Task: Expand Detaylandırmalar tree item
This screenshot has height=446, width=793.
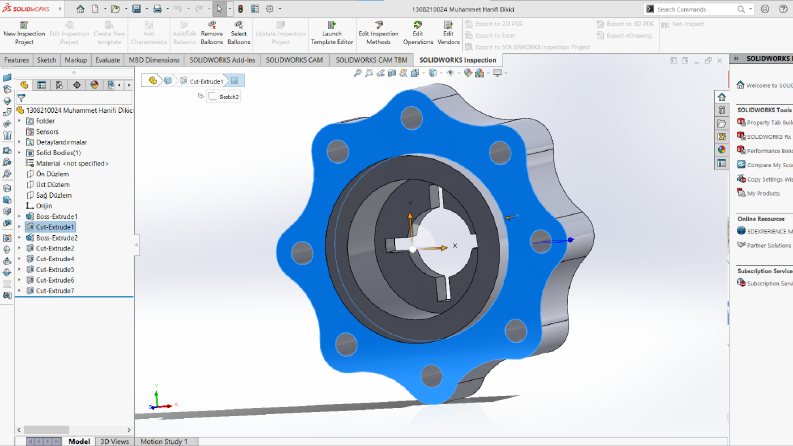Action: [x=20, y=142]
